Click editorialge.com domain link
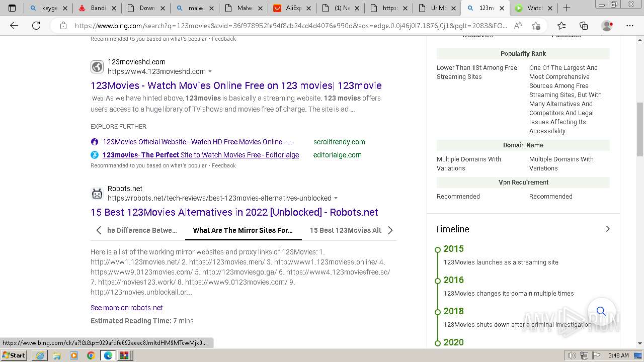The image size is (644, 362). 337,155
